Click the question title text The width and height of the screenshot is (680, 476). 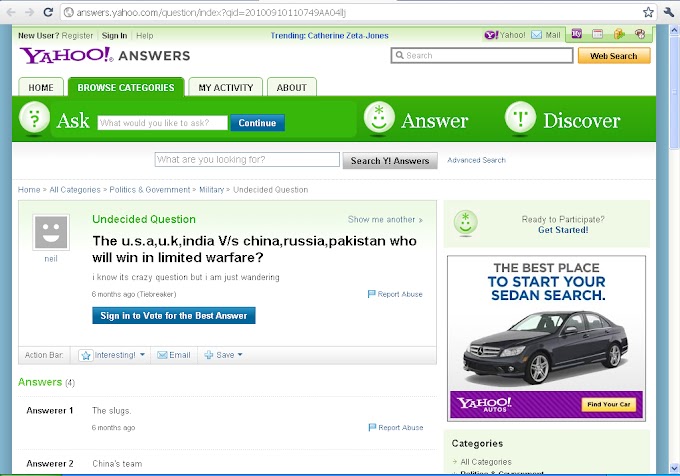[254, 249]
